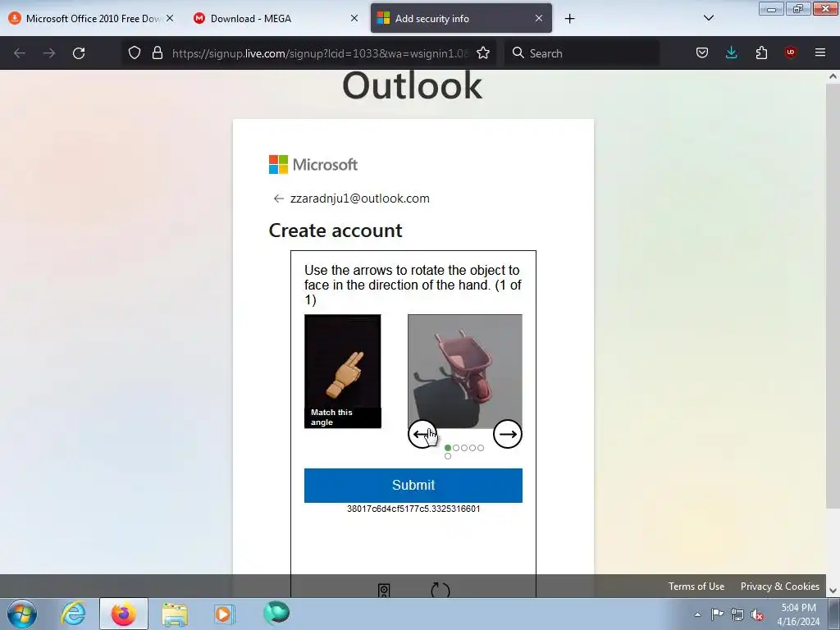Open the Action Center flag icon
The height and width of the screenshot is (630, 840).
(717, 614)
